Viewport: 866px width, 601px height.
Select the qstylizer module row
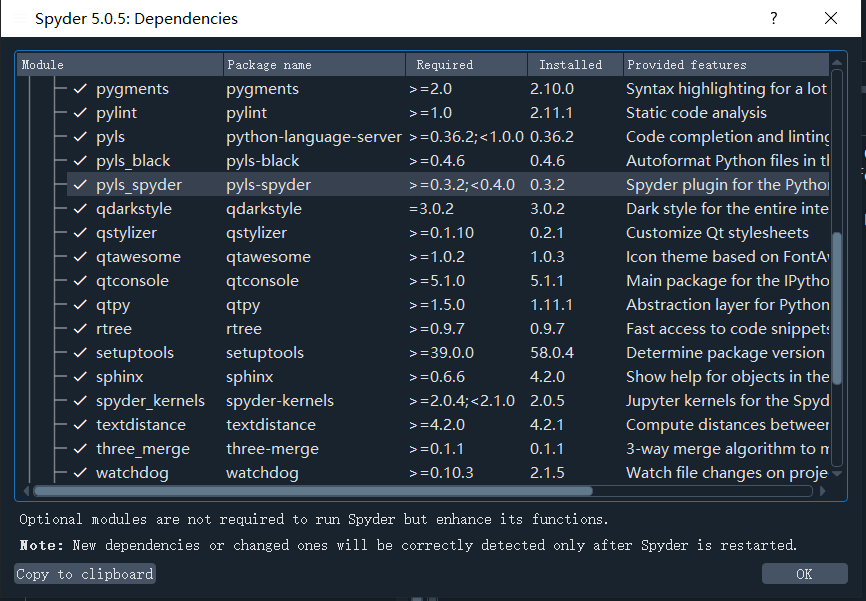tap(448, 233)
